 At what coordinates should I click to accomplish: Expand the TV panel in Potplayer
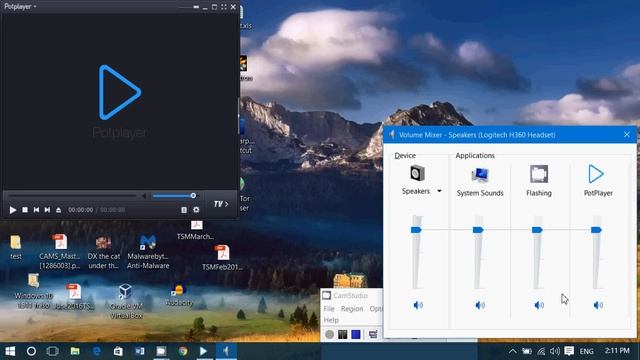[221, 204]
